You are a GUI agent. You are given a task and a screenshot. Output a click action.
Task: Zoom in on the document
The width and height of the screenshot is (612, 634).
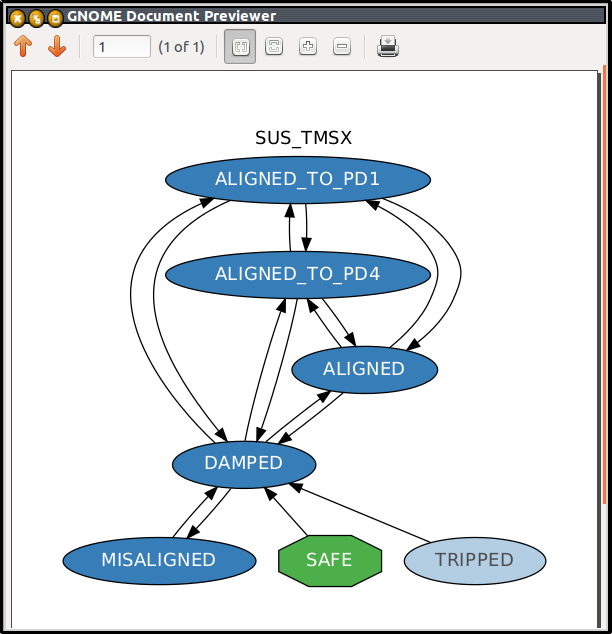tap(308, 46)
